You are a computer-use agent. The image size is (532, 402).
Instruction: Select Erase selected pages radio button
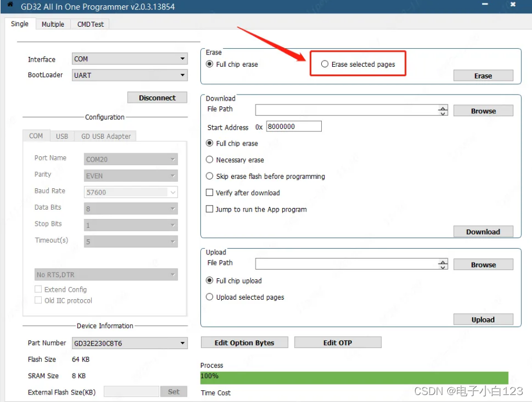(325, 64)
